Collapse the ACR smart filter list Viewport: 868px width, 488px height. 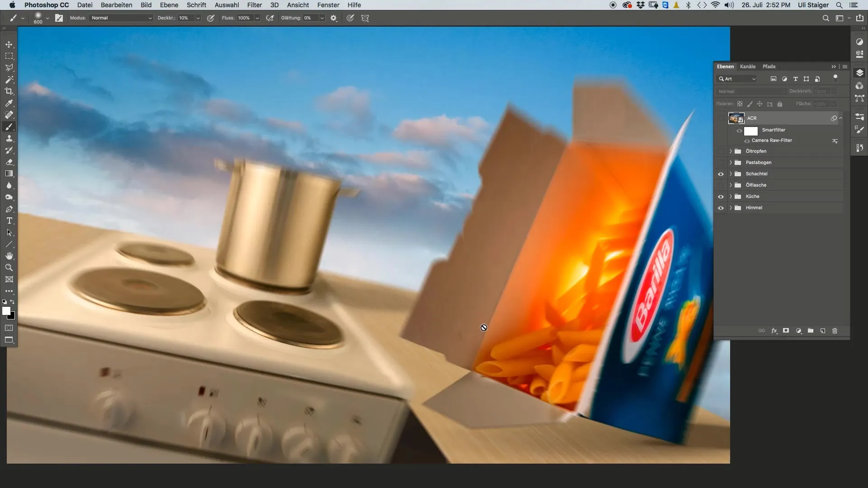(x=841, y=118)
